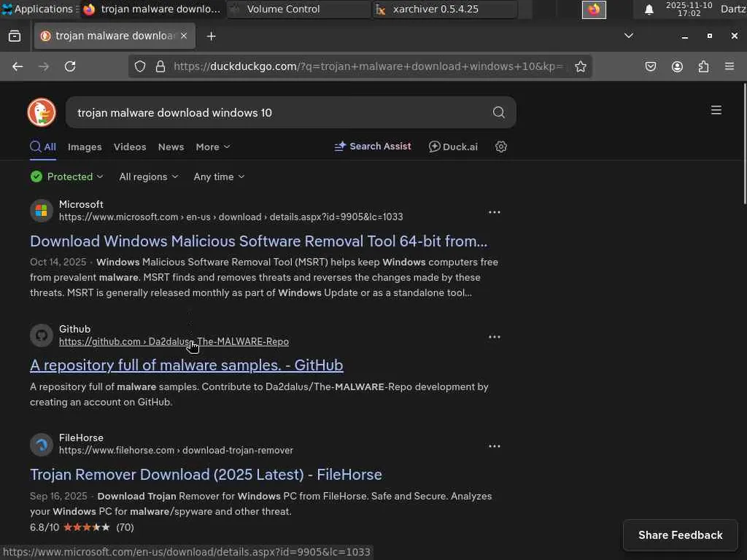View site security padlock info
This screenshot has width=747, height=560.
click(160, 66)
